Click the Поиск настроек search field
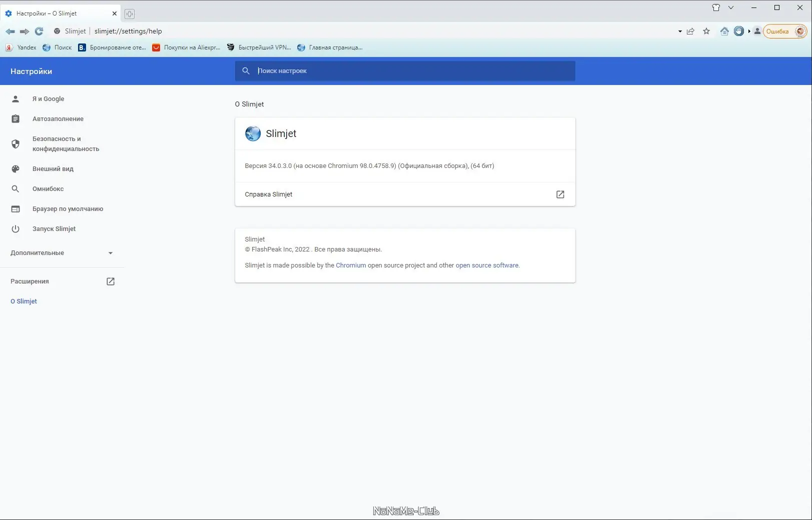The height and width of the screenshot is (520, 812). pyautogui.click(x=405, y=71)
